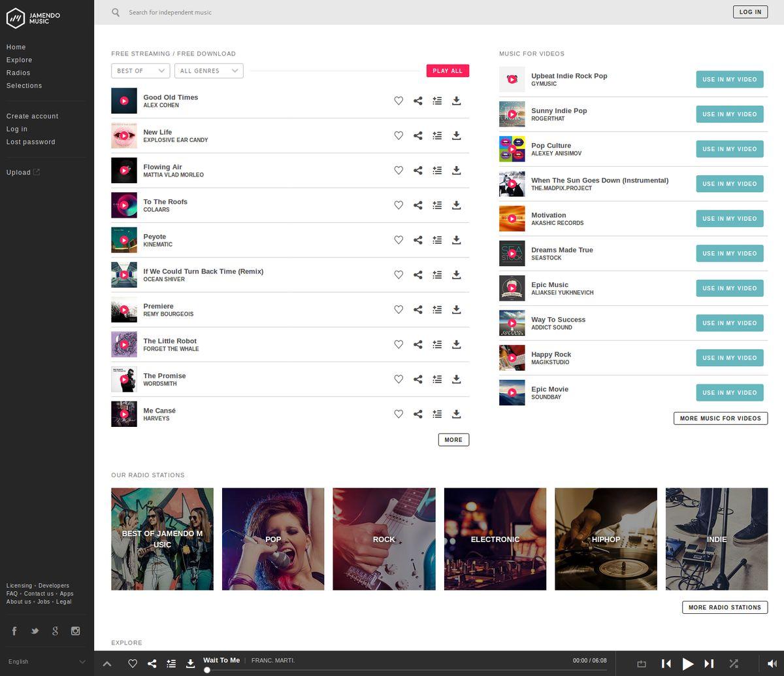The image size is (784, 676).
Task: Open Explore in the sidebar
Action: [x=19, y=60]
